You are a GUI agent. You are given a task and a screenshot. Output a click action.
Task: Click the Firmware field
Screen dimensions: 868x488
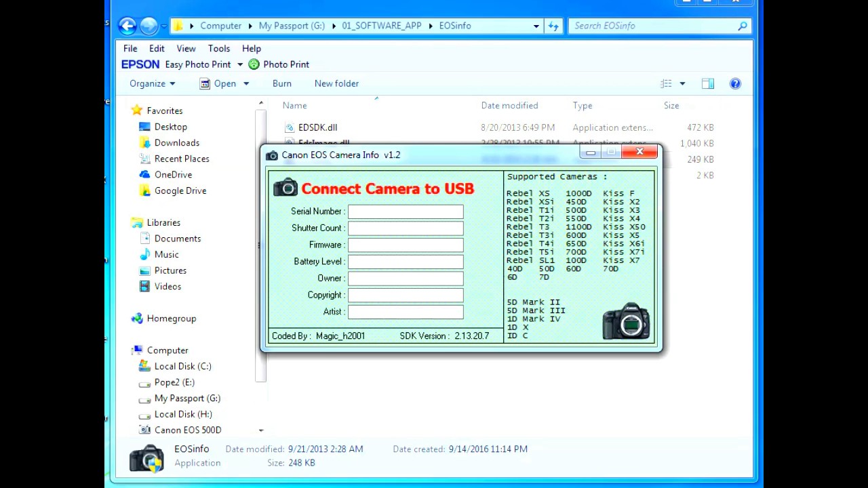(x=406, y=245)
